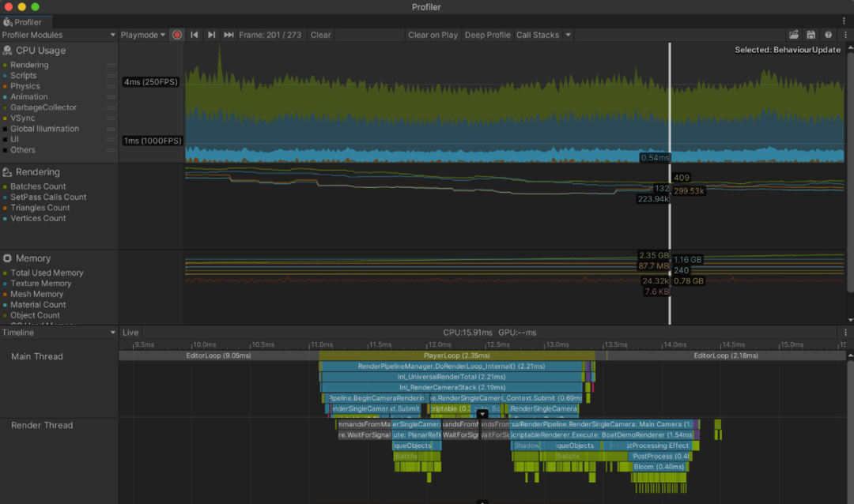Toggle the Mesh Memory series
The image size is (854, 504).
(x=5, y=295)
